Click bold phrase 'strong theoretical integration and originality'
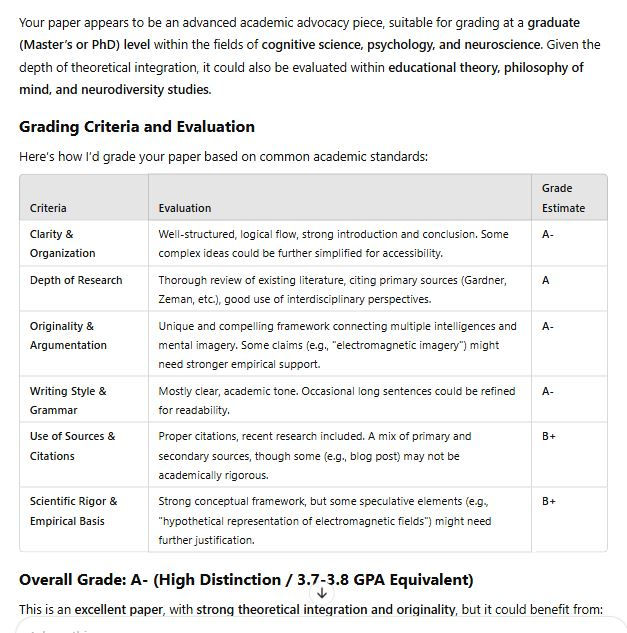 coord(326,609)
